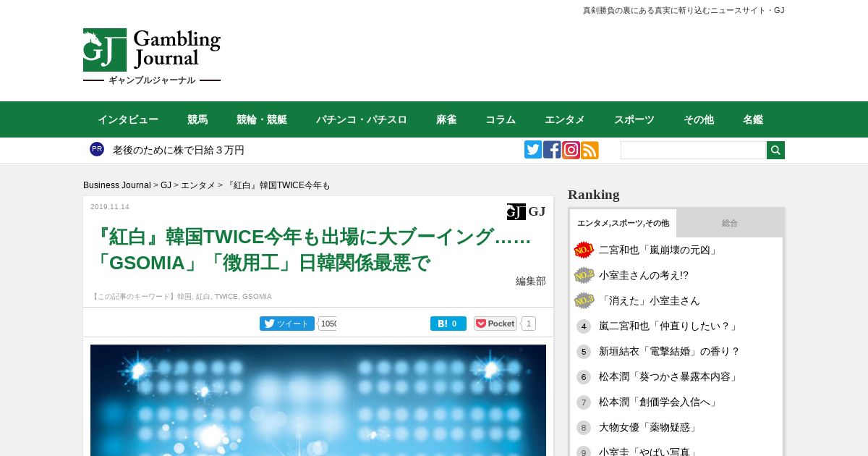Image resolution: width=868 pixels, height=456 pixels.
Task: Click the search magnifier button
Action: (x=775, y=150)
